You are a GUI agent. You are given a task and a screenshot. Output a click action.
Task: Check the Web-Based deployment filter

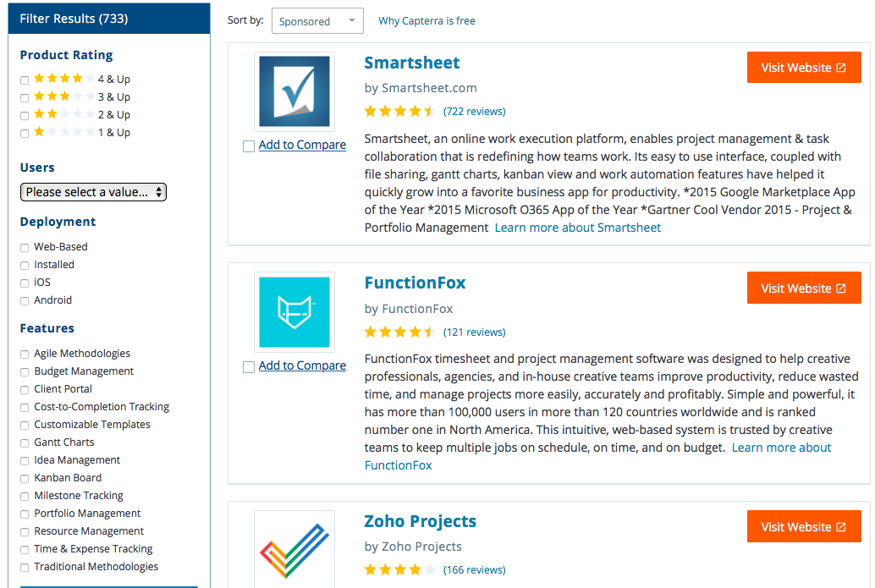pos(25,247)
